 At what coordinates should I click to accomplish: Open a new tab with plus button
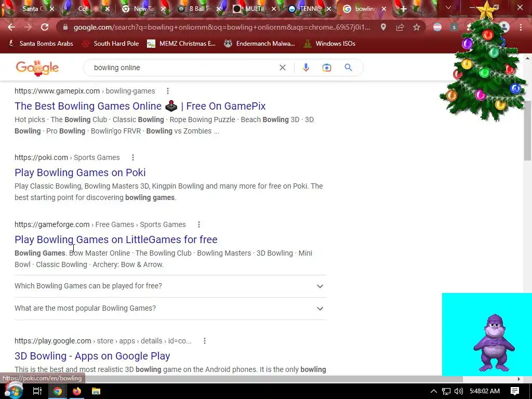(403, 9)
